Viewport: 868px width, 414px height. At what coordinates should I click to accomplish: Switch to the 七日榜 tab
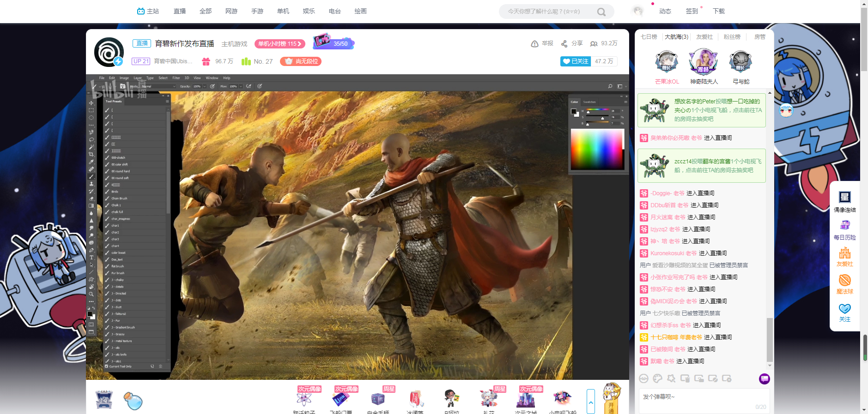click(x=649, y=37)
